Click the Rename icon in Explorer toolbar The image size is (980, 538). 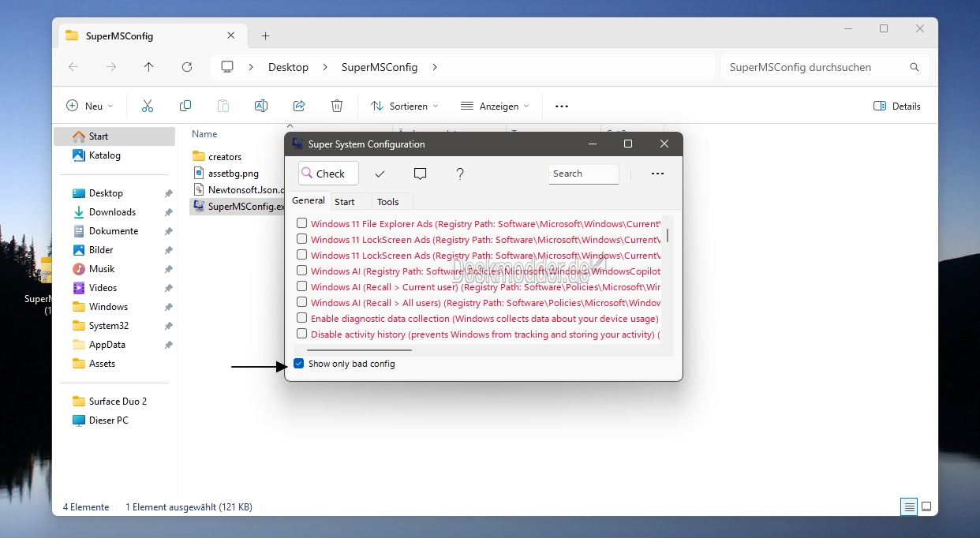point(261,106)
